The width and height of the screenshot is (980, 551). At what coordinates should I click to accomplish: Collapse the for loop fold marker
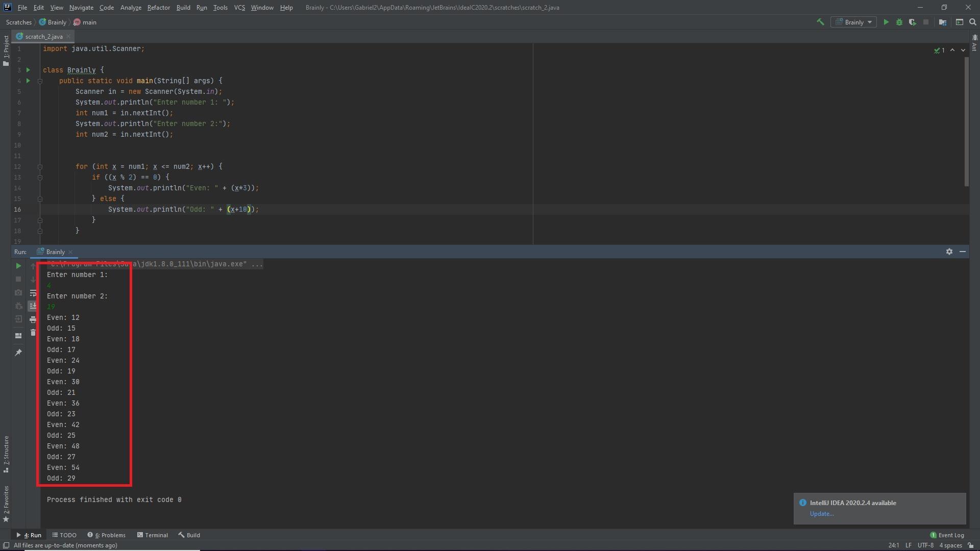click(x=40, y=167)
